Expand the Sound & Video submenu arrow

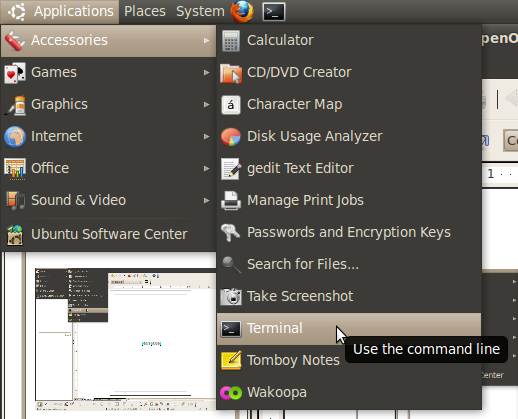tap(207, 200)
